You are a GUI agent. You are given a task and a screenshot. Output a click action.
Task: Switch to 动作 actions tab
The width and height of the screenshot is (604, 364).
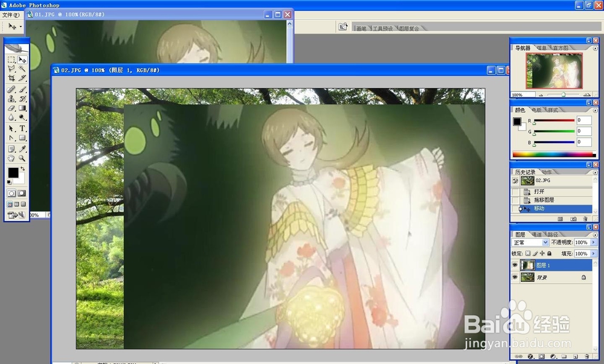[546, 172]
